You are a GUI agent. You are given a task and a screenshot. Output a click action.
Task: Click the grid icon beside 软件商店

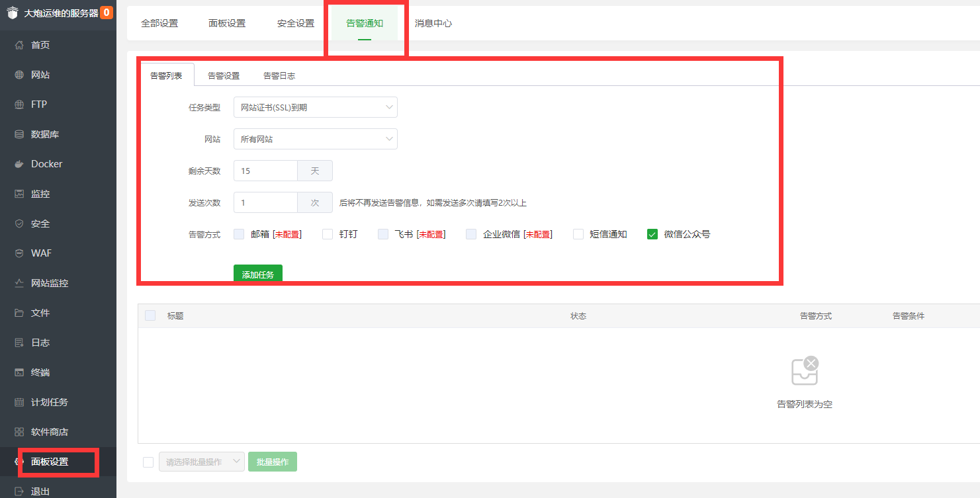click(x=19, y=432)
